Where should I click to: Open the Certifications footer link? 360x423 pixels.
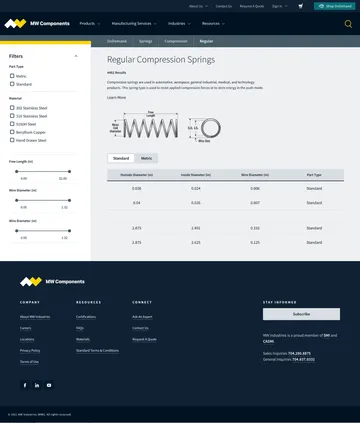(86, 317)
